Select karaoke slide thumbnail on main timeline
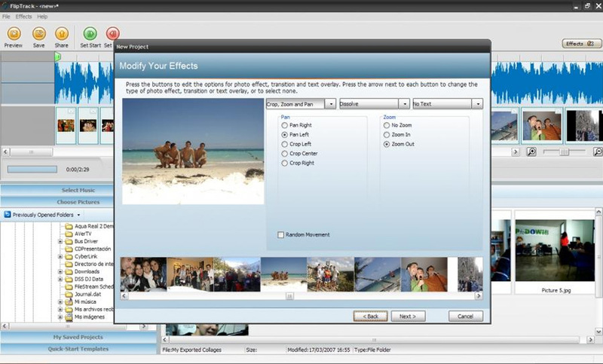 (x=542, y=126)
